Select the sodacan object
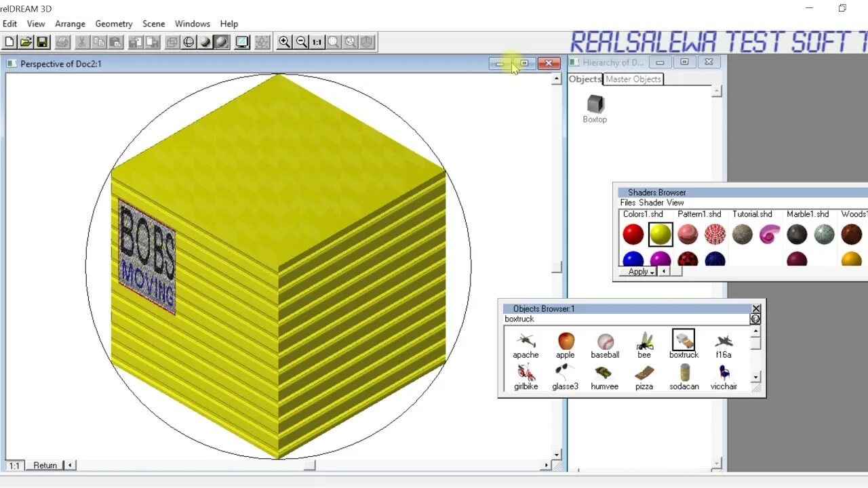The image size is (868, 488). coord(684,378)
